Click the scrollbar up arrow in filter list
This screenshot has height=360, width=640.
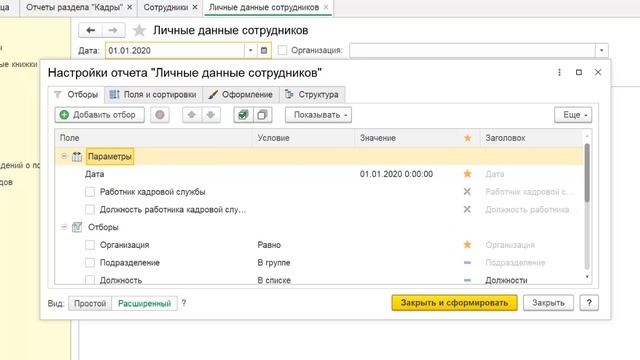click(x=587, y=136)
